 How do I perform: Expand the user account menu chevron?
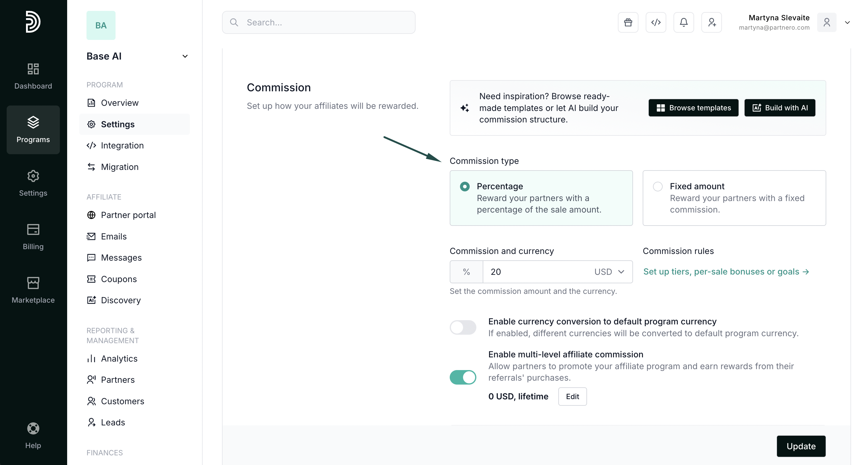[847, 23]
